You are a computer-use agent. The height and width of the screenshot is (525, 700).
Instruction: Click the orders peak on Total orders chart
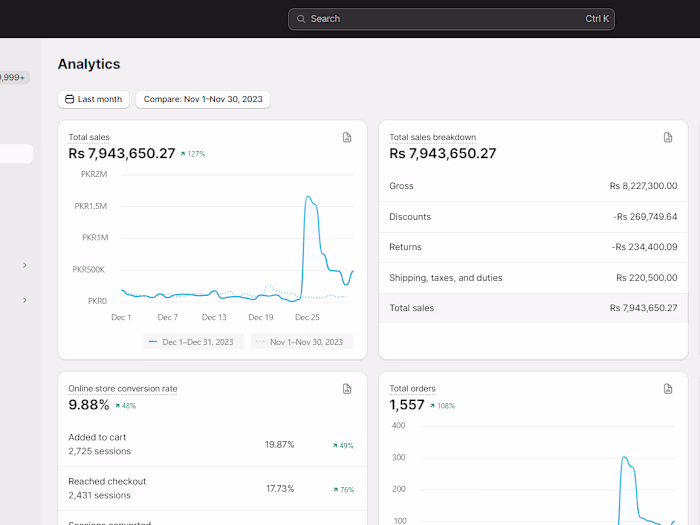point(625,458)
